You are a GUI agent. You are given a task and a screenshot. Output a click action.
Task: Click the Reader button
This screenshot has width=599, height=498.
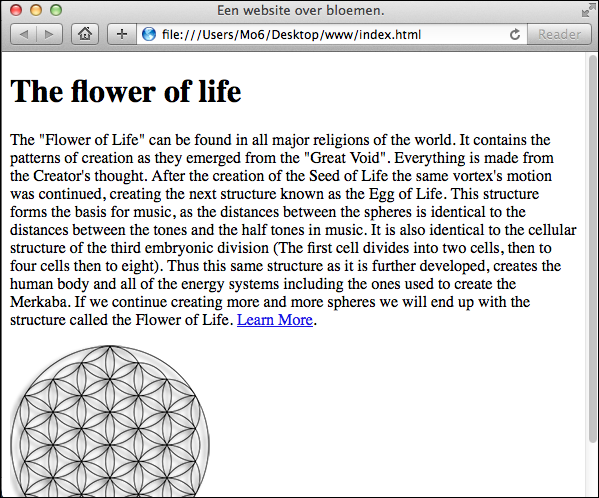pyautogui.click(x=559, y=34)
